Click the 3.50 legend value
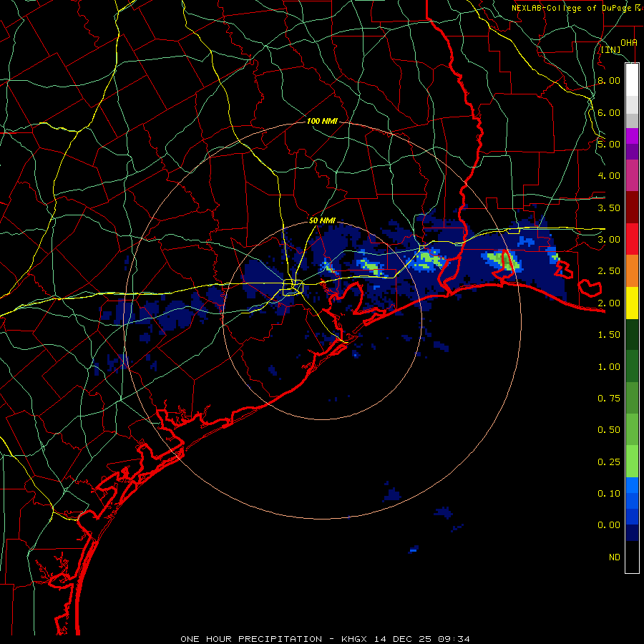 [609, 208]
